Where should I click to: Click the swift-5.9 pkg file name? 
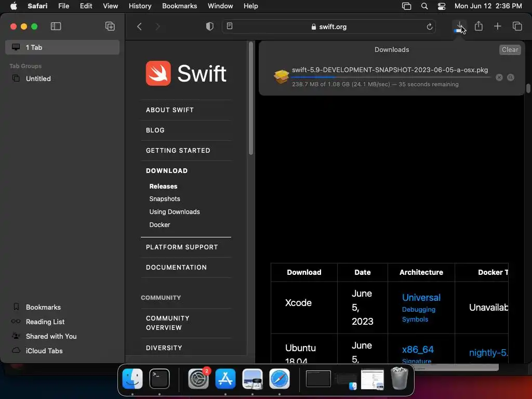[x=390, y=70]
